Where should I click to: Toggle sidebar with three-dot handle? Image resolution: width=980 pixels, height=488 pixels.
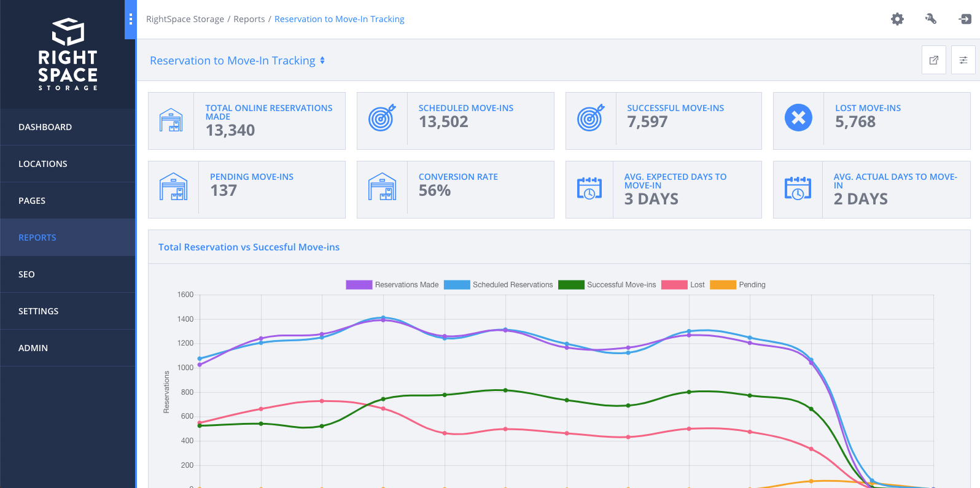(x=130, y=20)
